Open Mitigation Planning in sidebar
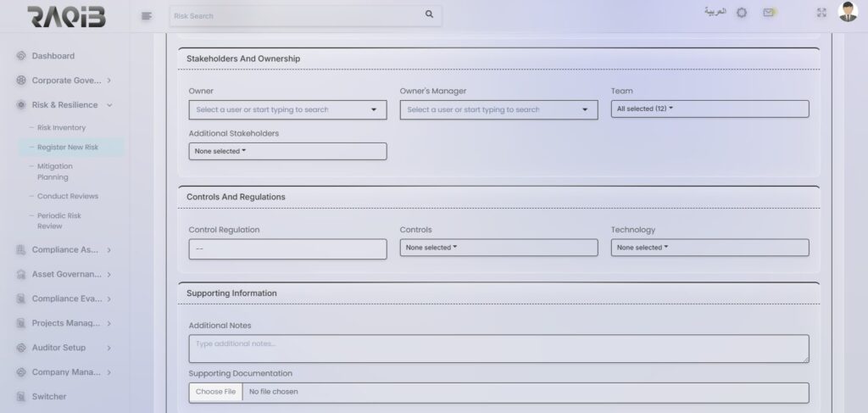This screenshot has height=413, width=868. 55,171
